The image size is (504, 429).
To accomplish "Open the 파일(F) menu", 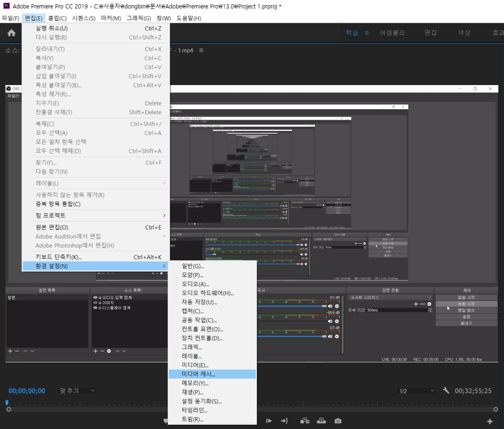I will tap(10, 18).
